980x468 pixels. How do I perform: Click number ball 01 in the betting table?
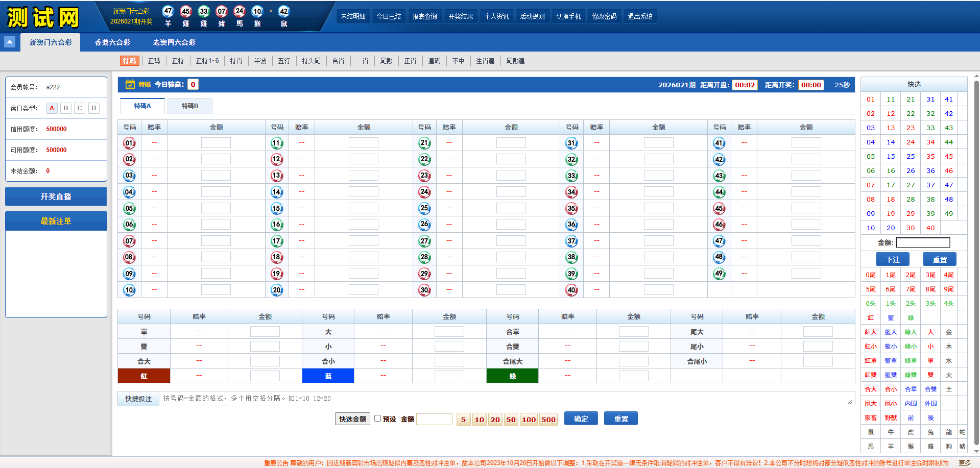(129, 143)
